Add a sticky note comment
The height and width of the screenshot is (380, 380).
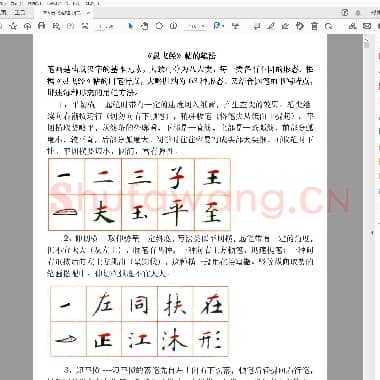click(x=257, y=26)
